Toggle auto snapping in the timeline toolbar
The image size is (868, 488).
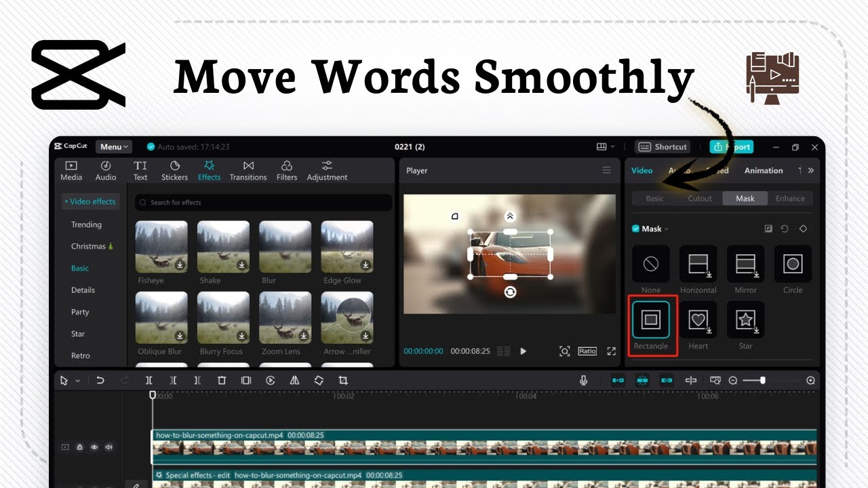coord(642,381)
